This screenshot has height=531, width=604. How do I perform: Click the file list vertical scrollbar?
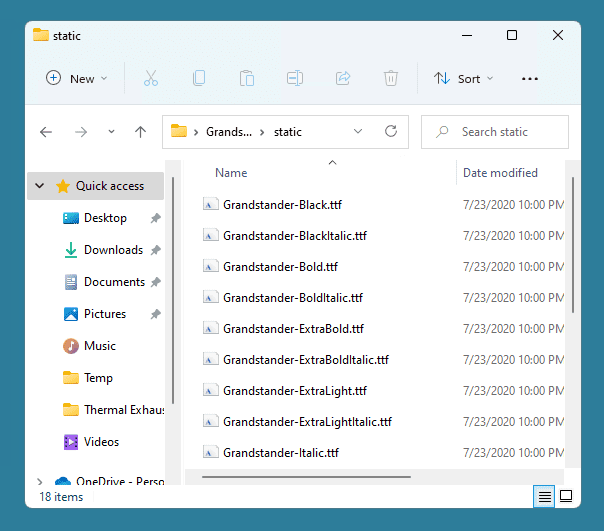[x=572, y=245]
